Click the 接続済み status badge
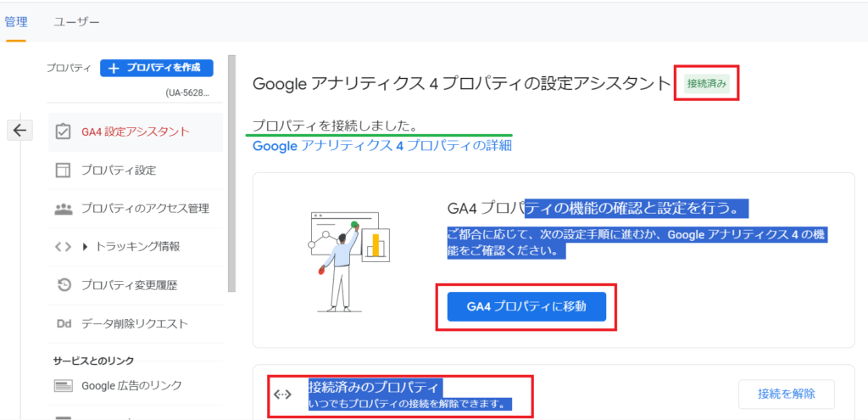The width and height of the screenshot is (868, 420). (x=706, y=83)
